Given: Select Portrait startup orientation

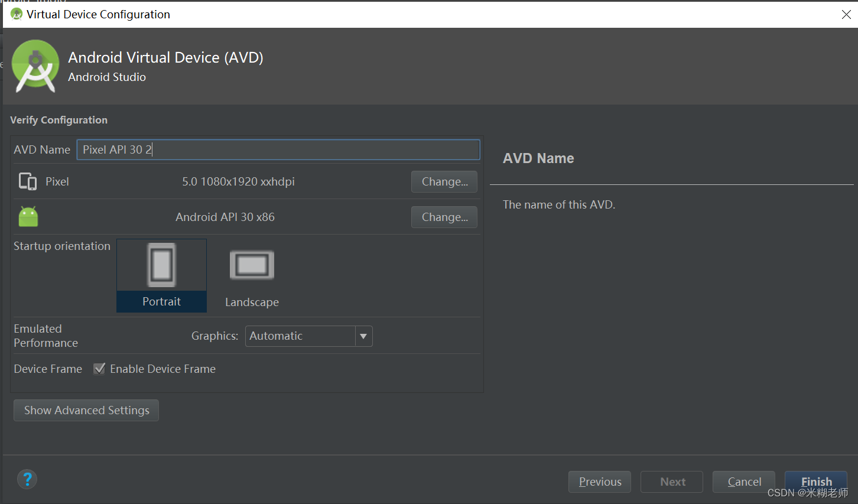Looking at the screenshot, I should tap(162, 276).
